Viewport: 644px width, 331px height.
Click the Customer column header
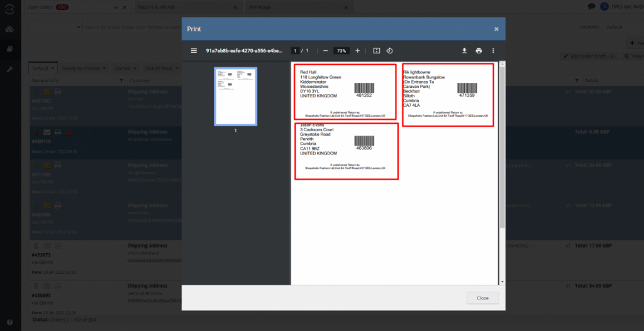coord(140,81)
